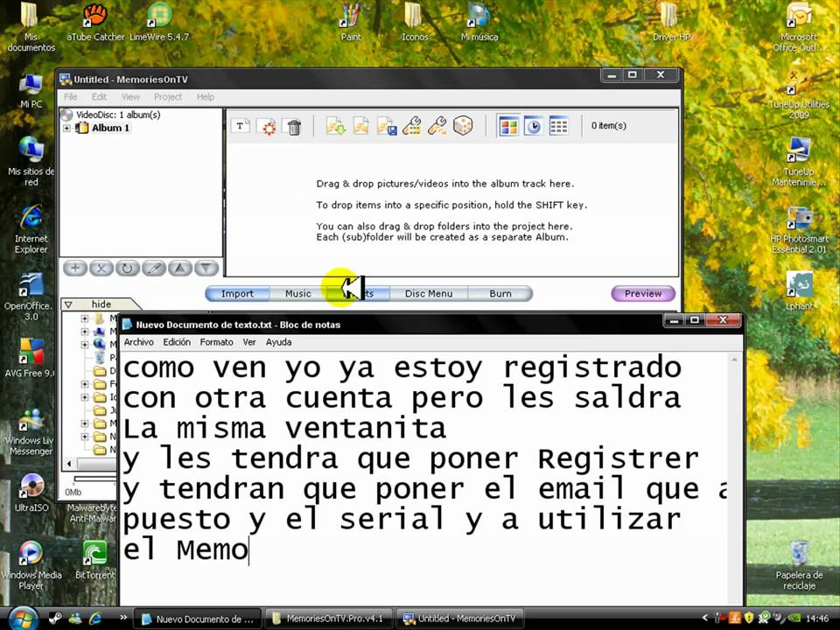Image resolution: width=840 pixels, height=630 pixels.
Task: Select Album 1 in the disc tree
Action: [110, 128]
